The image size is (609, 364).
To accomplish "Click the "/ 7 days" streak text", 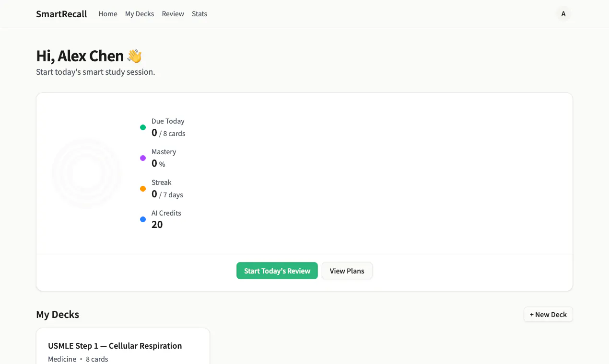I will (x=171, y=195).
